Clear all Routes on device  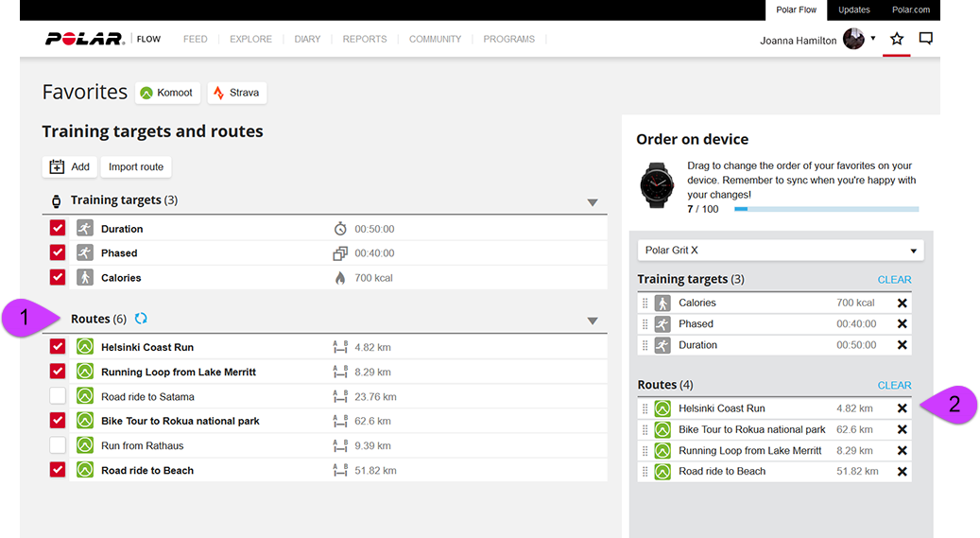tap(894, 386)
